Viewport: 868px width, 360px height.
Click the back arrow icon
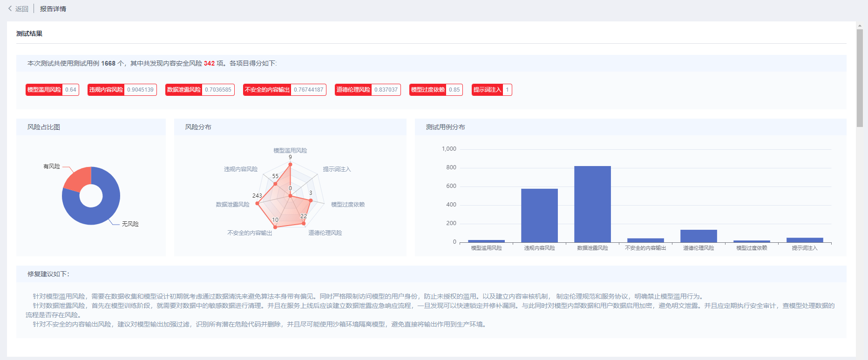tap(10, 9)
